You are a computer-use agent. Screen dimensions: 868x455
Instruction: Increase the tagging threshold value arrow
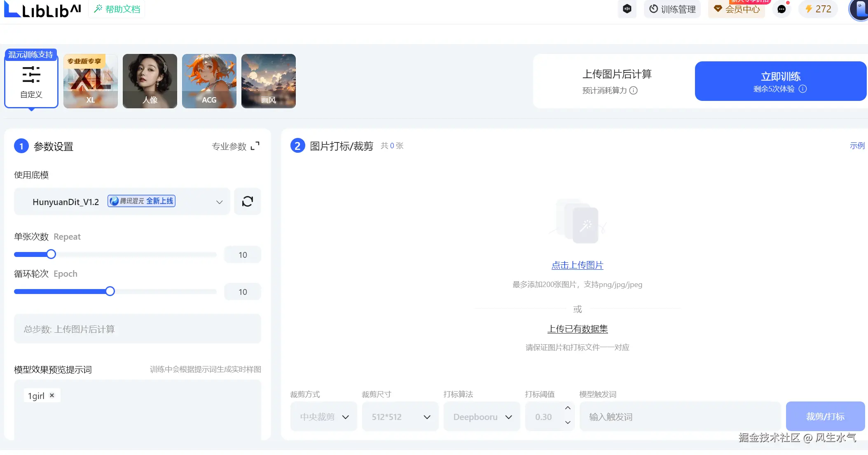click(x=568, y=408)
